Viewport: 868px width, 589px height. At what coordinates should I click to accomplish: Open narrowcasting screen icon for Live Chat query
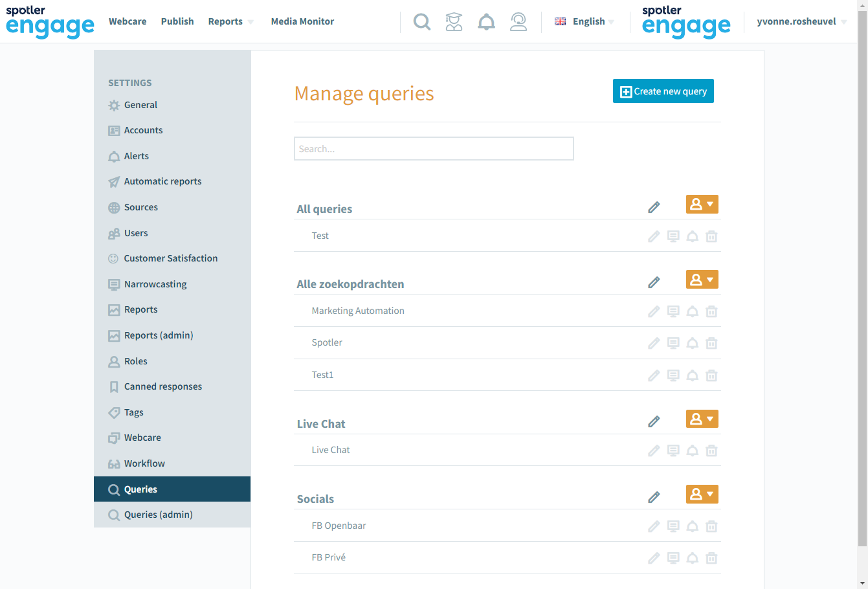[673, 450]
